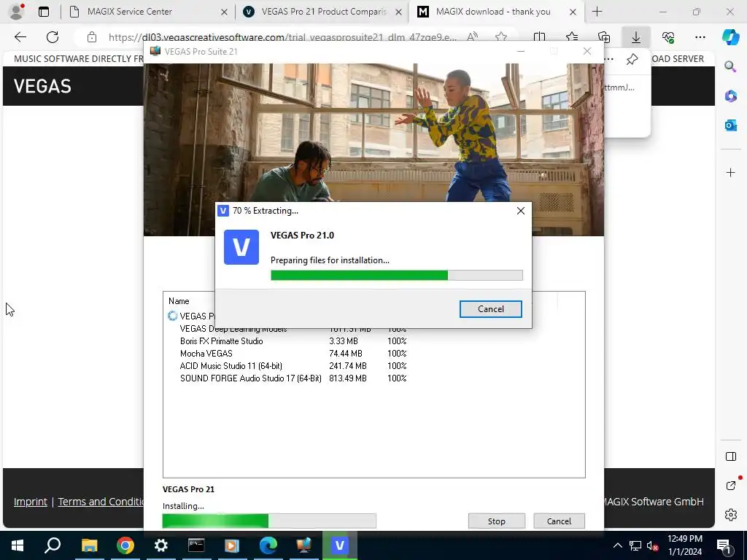Open Browser essentials heart icon

(668, 37)
